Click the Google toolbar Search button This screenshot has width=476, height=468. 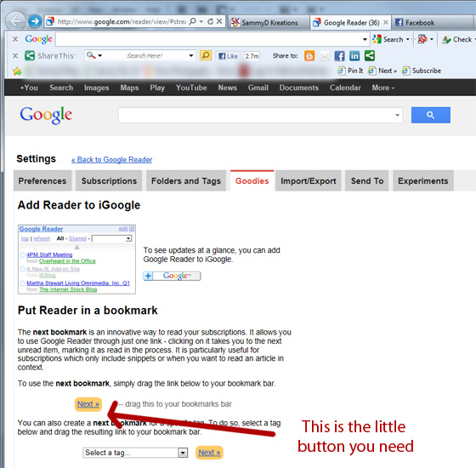388,39
